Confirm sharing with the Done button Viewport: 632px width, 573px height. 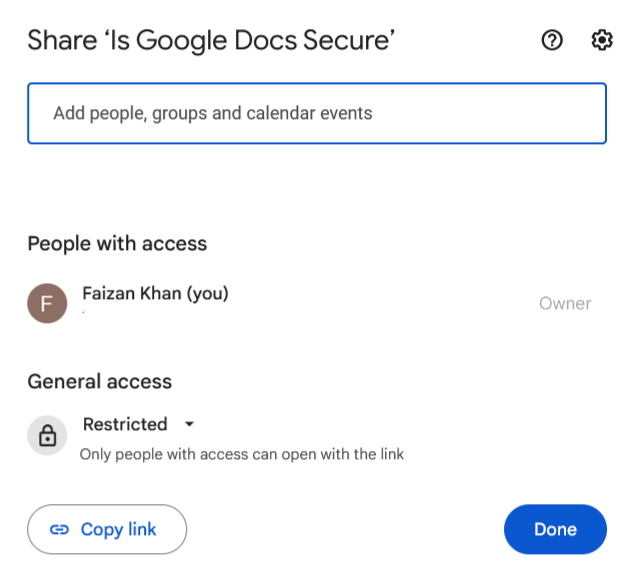(x=555, y=529)
